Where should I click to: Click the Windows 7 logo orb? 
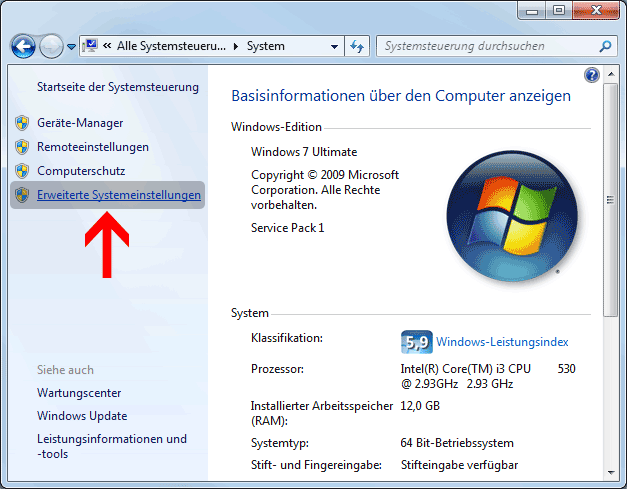[x=512, y=216]
